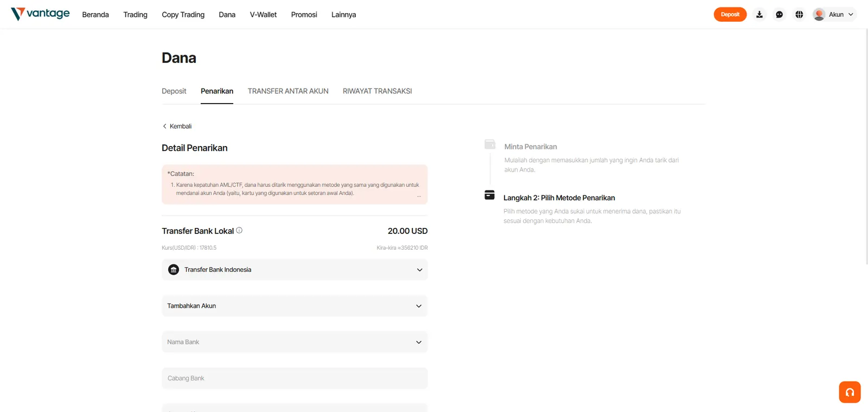Click the Cabang Bank input field
This screenshot has width=868, height=412.
(x=295, y=378)
